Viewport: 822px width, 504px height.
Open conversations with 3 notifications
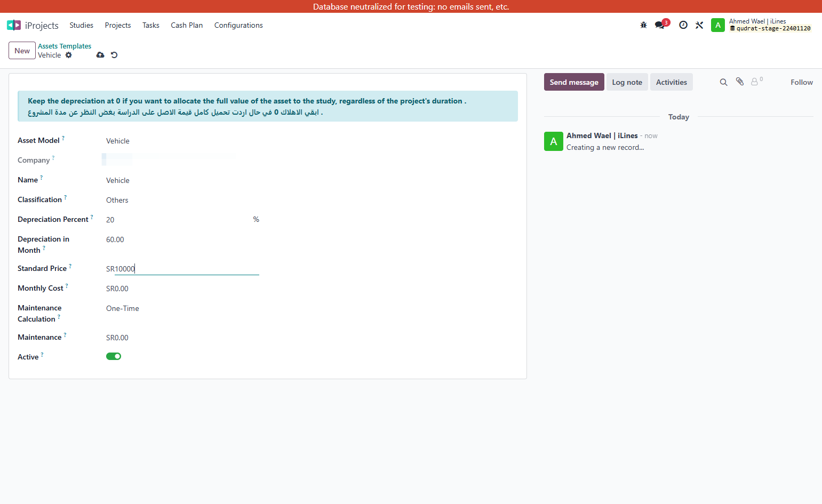coord(661,25)
